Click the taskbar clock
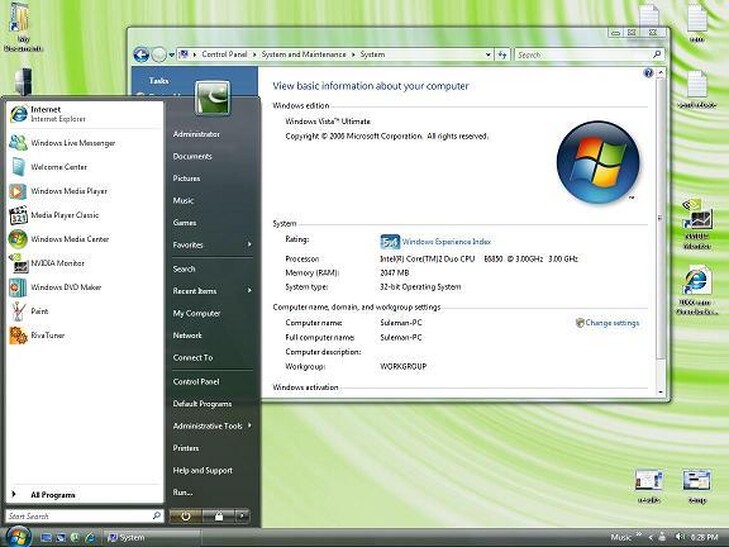 [x=704, y=538]
